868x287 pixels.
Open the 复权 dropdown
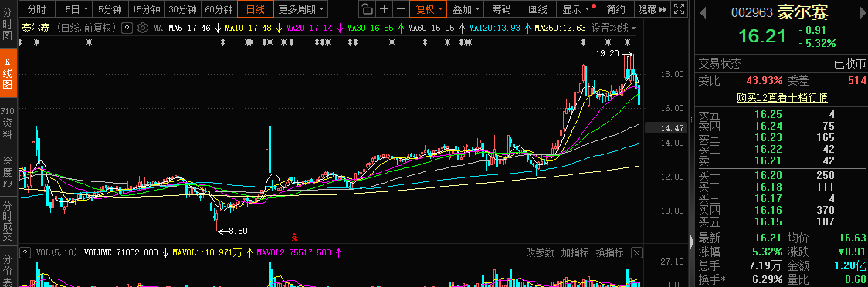pos(429,8)
